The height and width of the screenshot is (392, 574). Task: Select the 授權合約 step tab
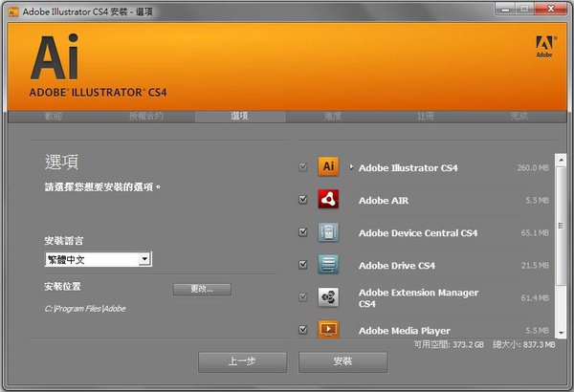(145, 116)
